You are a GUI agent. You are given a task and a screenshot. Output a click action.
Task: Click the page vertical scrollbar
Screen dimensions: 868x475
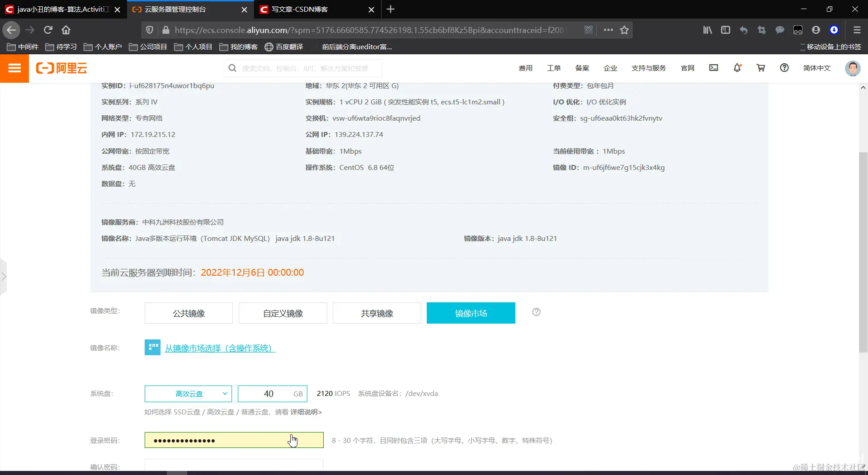coord(863,252)
